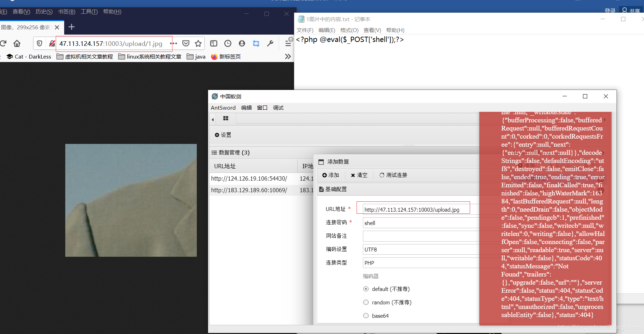Go to Firefox home page icon
644x334 pixels.
point(17,43)
